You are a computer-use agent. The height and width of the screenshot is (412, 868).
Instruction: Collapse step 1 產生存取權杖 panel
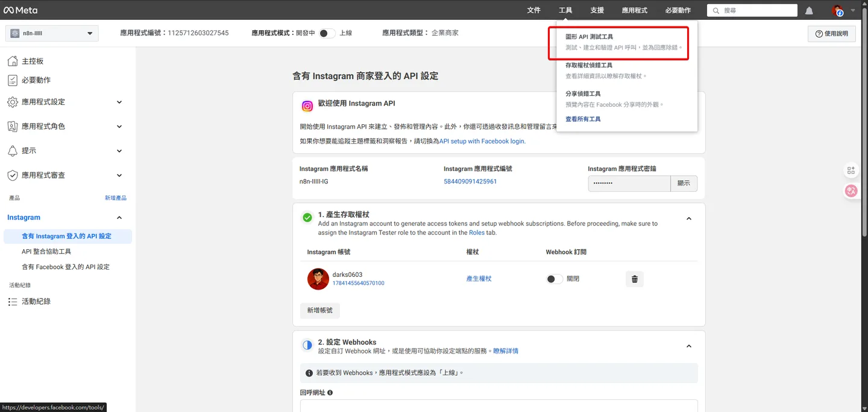689,218
